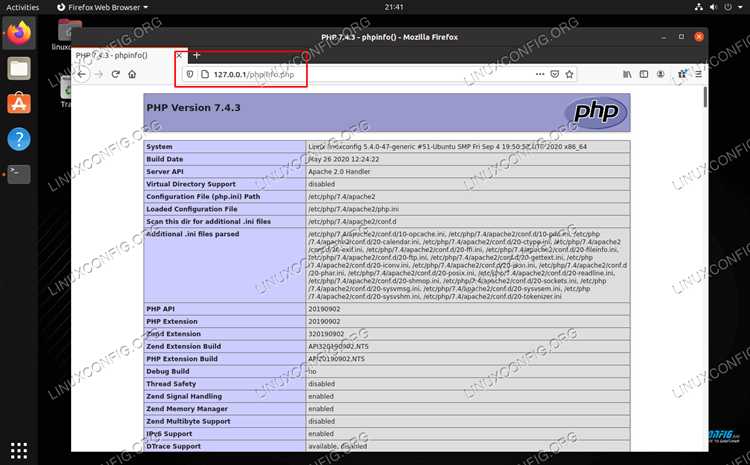Click the page info icon before URL
Viewport: 750px width, 465px height.
tap(205, 74)
